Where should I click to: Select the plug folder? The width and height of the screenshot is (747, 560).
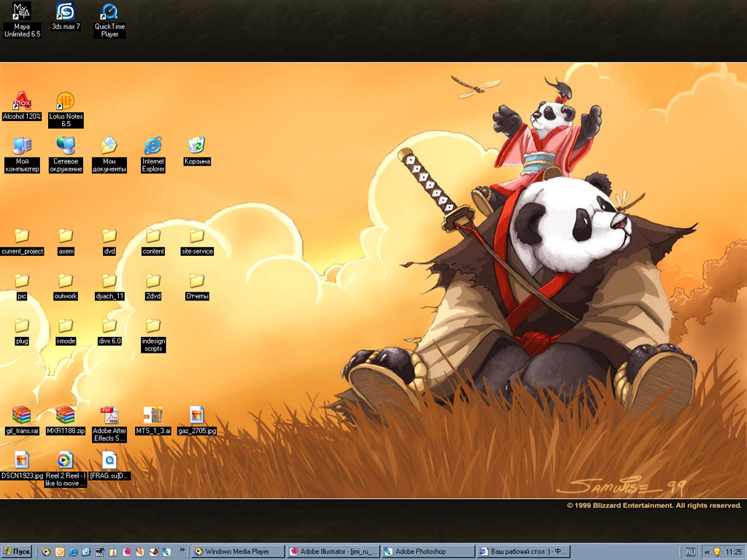coord(22,332)
